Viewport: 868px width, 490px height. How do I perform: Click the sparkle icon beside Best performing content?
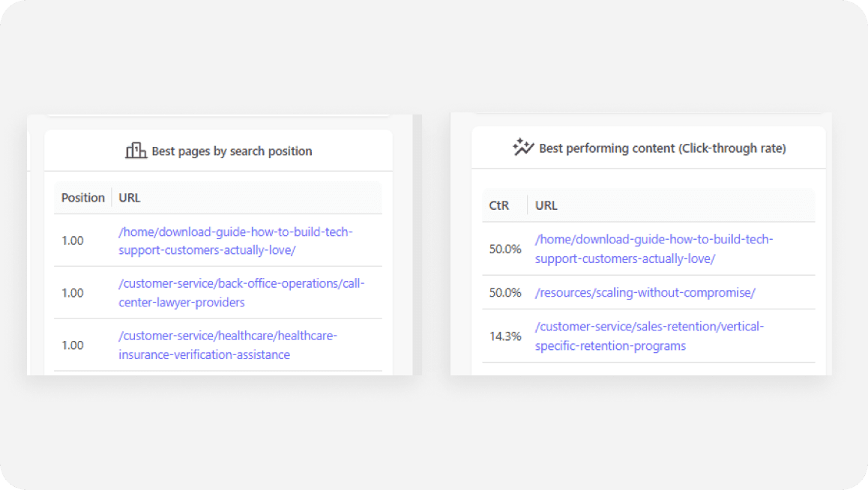tap(523, 148)
